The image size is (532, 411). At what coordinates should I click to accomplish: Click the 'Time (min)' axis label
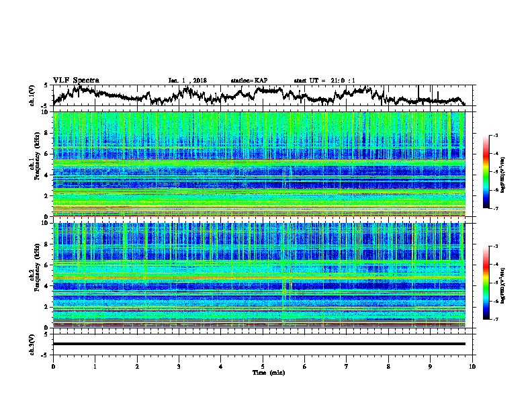pyautogui.click(x=269, y=373)
